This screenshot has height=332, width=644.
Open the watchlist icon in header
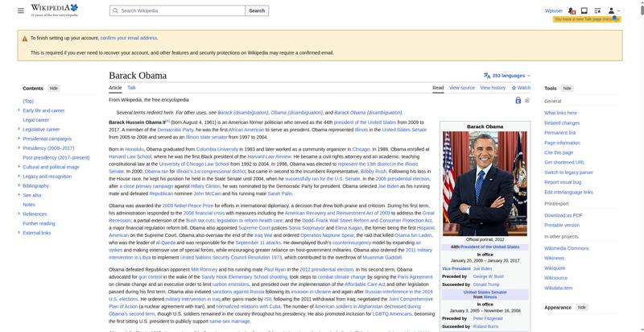pos(597,10)
